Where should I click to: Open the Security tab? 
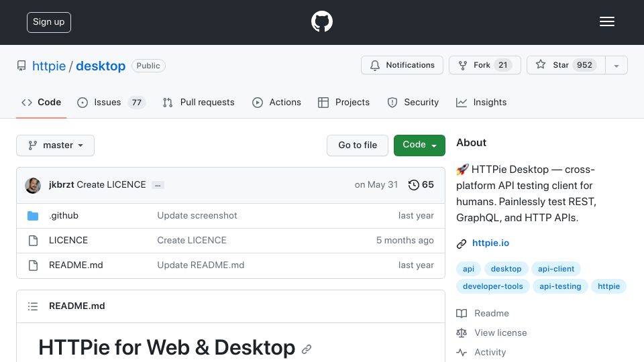[413, 102]
